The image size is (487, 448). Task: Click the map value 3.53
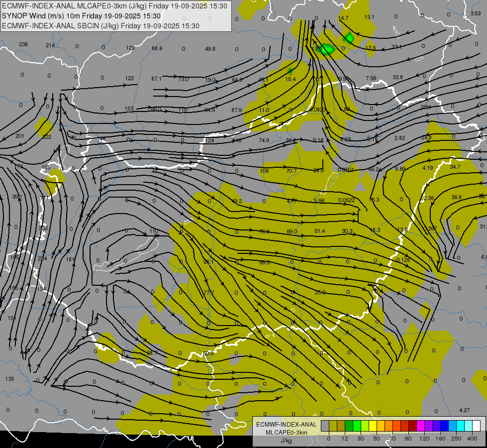[475, 13]
